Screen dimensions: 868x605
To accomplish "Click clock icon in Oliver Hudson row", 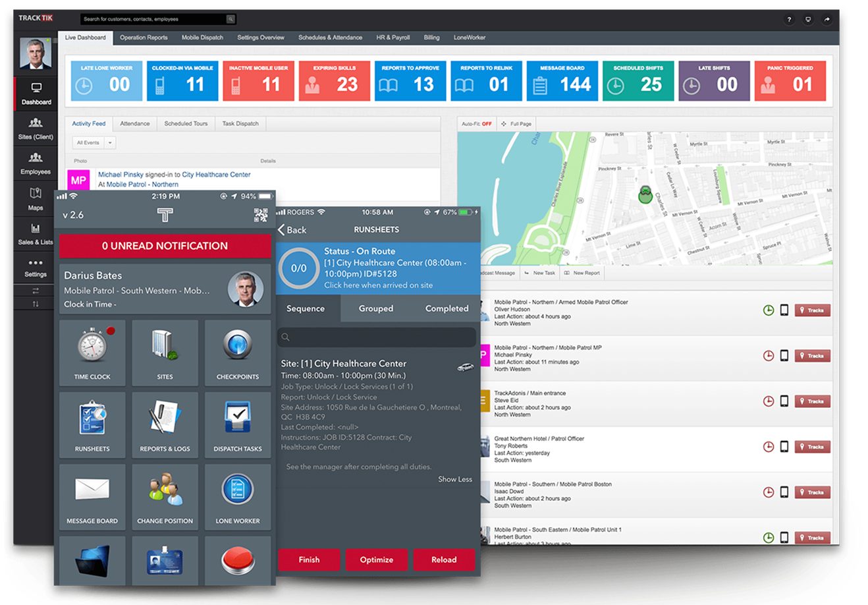I will (x=769, y=310).
